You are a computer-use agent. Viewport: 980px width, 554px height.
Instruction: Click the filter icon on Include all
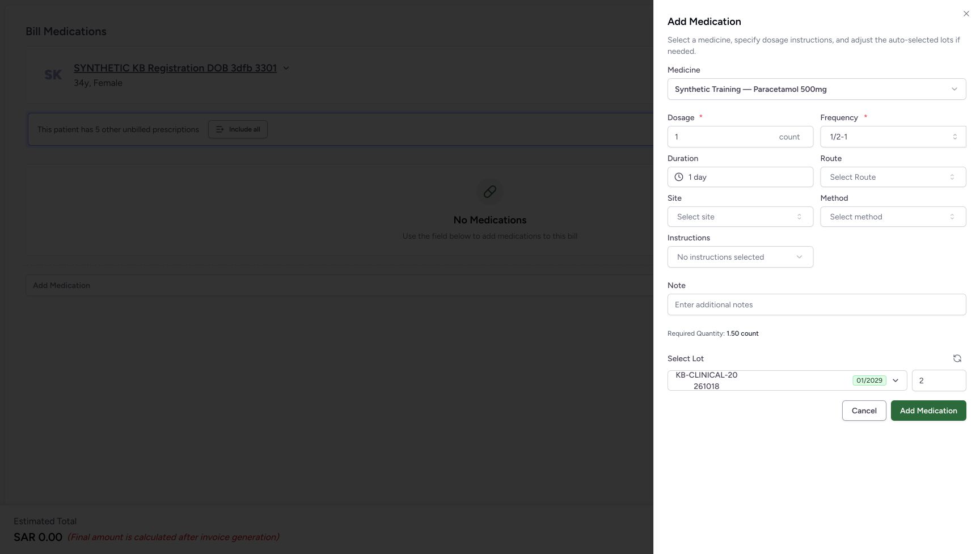220,129
